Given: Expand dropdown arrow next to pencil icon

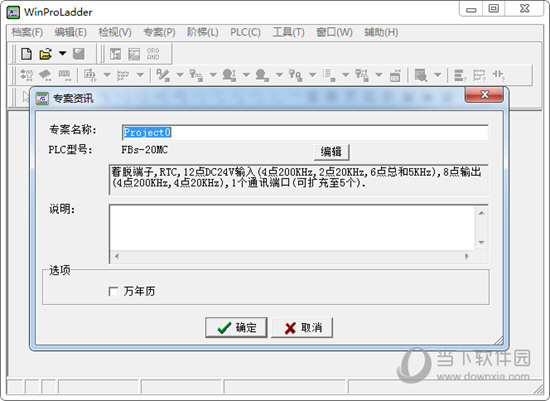Looking at the screenshot, I should click(x=180, y=74).
